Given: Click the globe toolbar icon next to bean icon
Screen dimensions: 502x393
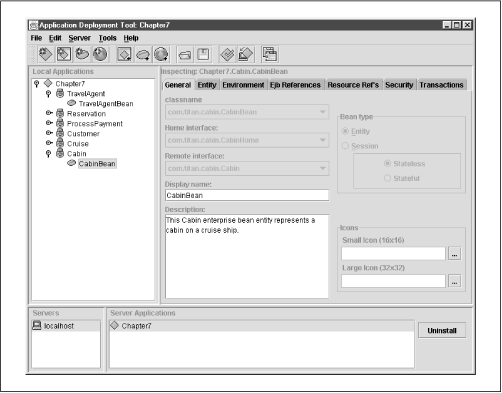Looking at the screenshot, I should (100, 54).
